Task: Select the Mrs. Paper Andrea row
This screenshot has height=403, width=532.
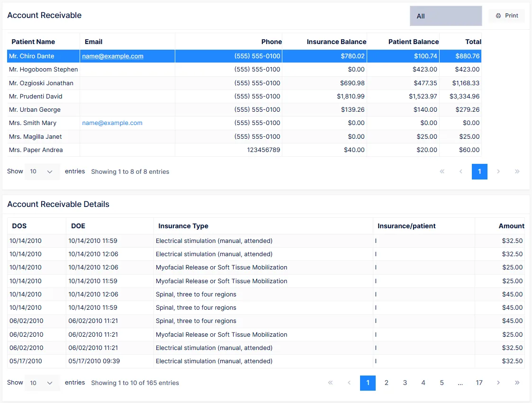Action: pyautogui.click(x=244, y=150)
